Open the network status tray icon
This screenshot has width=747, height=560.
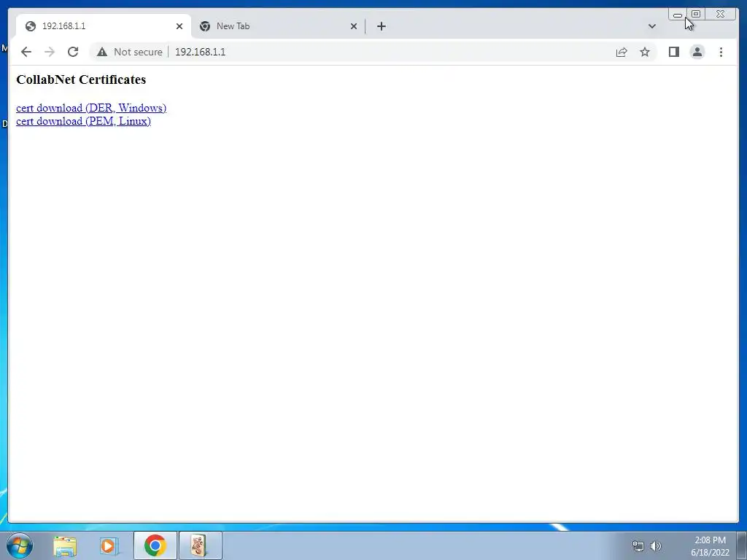pyautogui.click(x=638, y=546)
